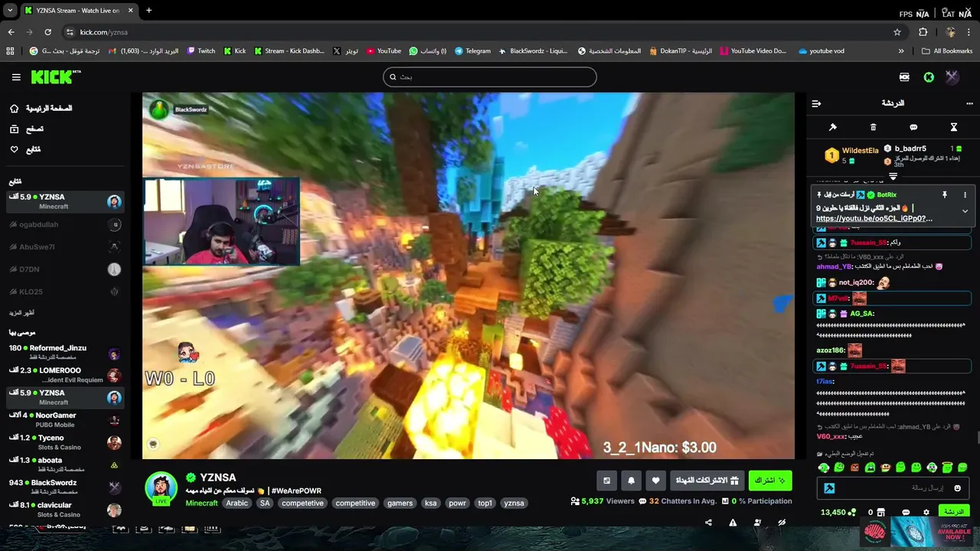The height and width of the screenshot is (551, 980).
Task: Expand the pinned message with chevron
Action: (x=965, y=210)
